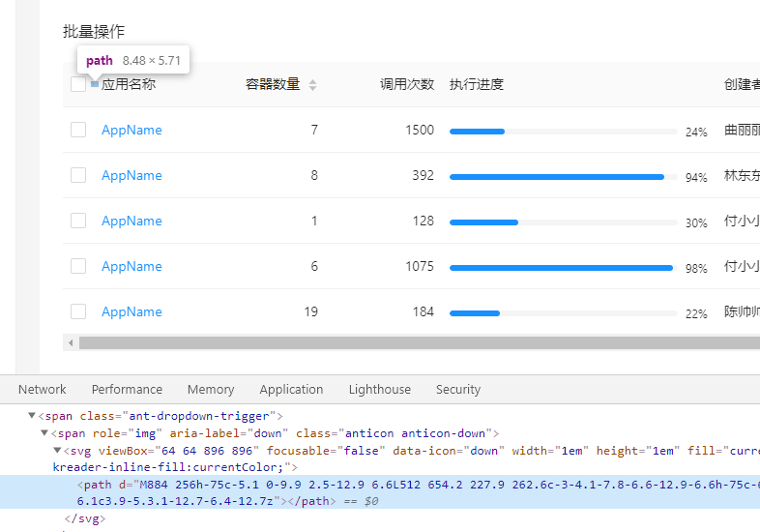
Task: Collapse the anticon-down span node
Action: click(44, 432)
